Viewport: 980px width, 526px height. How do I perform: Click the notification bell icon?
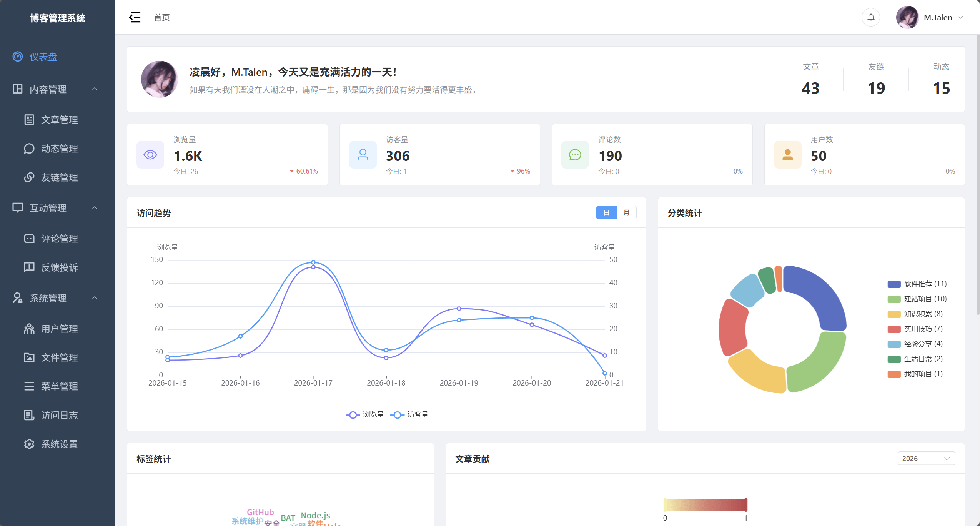click(x=870, y=17)
